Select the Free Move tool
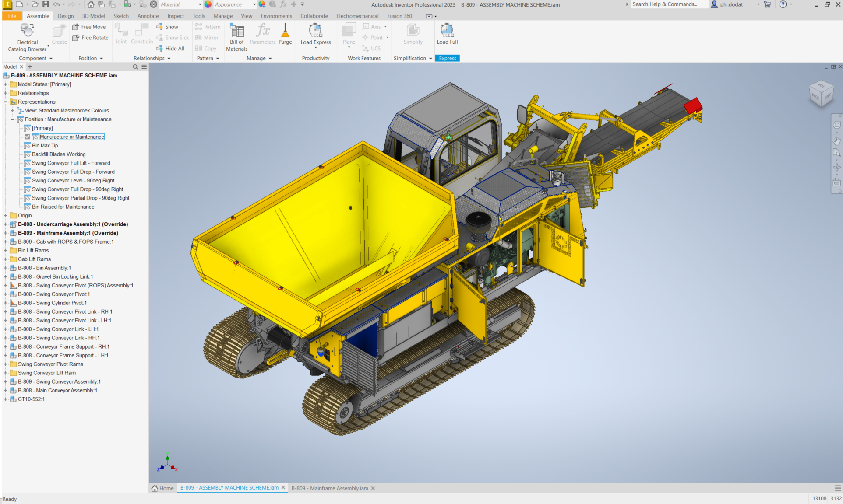Viewport: 843px width, 504px height. pos(89,27)
